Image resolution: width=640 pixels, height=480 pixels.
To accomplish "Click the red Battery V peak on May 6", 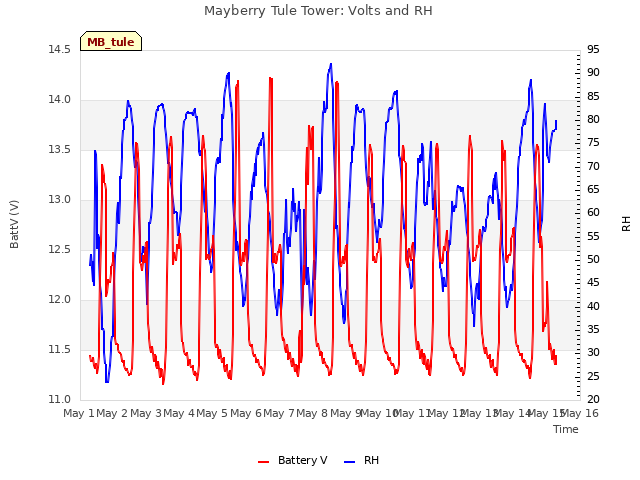I will [271, 78].
